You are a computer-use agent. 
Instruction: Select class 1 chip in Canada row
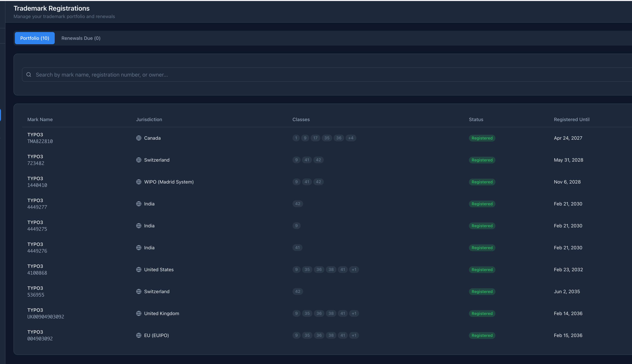point(296,138)
